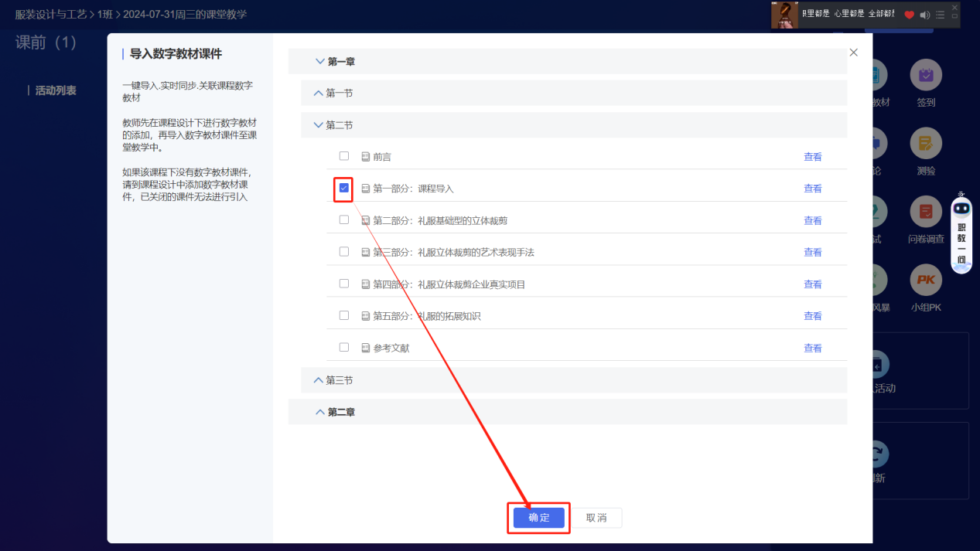Open 查看 link for 第五部分：礼服的拓展知识
The width and height of the screenshot is (980, 551).
[813, 315]
